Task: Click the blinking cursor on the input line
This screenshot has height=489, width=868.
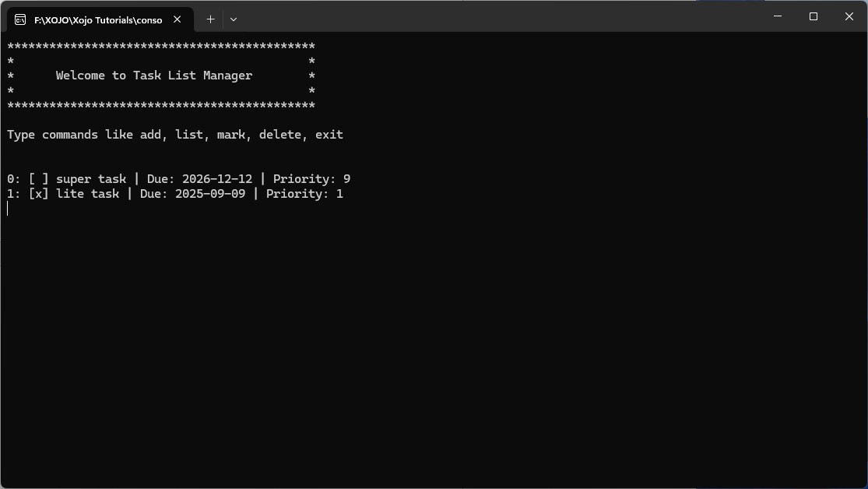Action: [7, 208]
